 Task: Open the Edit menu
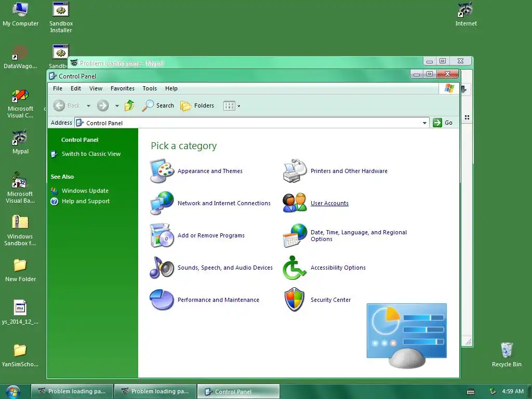tap(76, 88)
